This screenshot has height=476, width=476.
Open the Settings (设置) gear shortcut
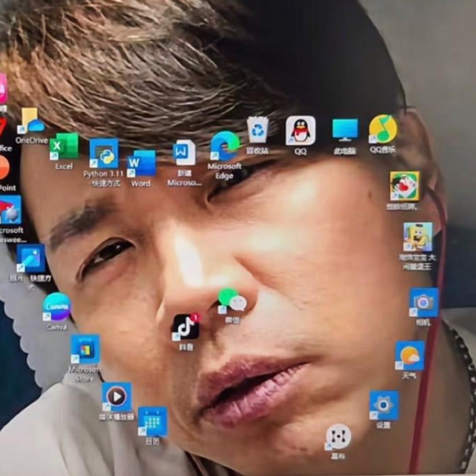pos(384,405)
